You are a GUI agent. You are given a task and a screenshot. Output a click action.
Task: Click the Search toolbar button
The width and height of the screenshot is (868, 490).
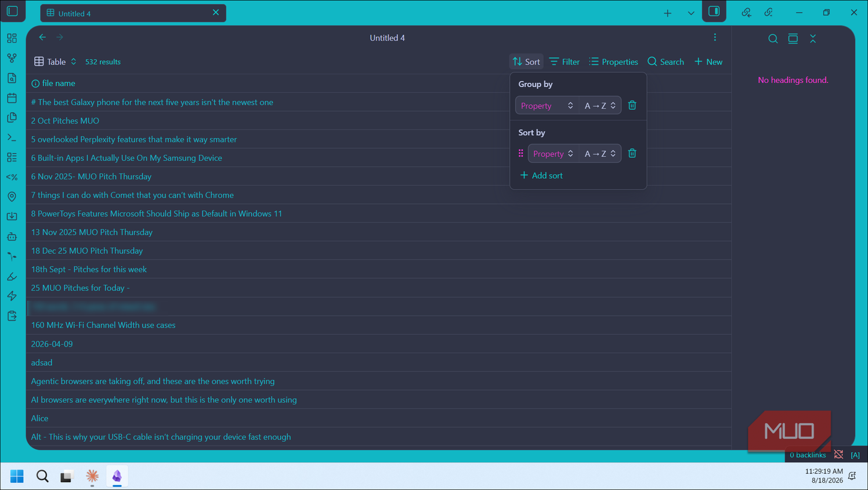pos(666,62)
